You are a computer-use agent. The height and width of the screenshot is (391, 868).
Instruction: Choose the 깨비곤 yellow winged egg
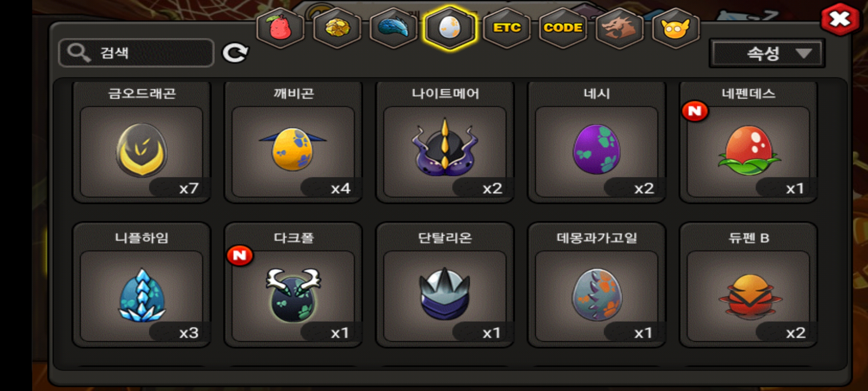coord(293,142)
